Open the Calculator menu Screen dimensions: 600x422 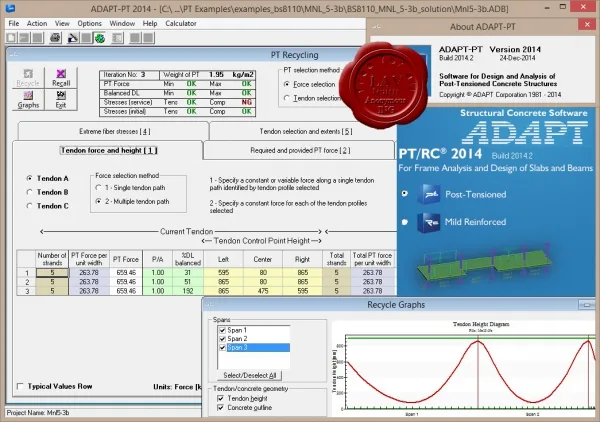click(181, 23)
